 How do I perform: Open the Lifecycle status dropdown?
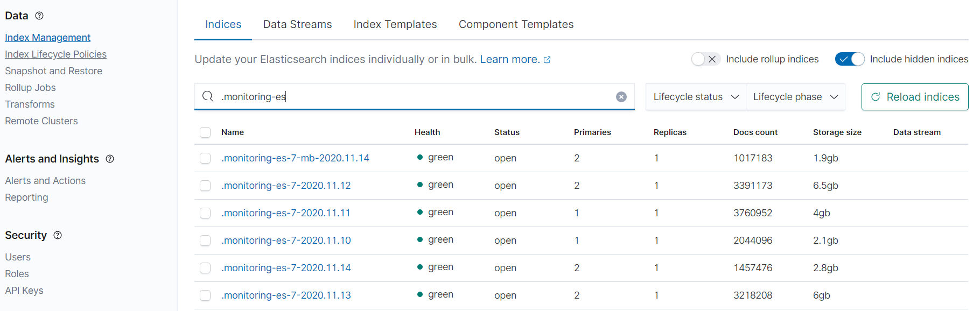click(x=695, y=97)
